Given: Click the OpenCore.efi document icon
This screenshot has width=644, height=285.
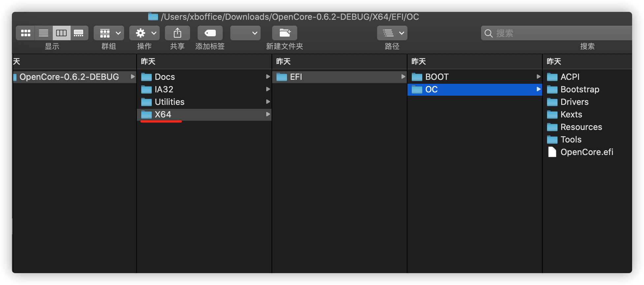Looking at the screenshot, I should pyautogui.click(x=552, y=152).
